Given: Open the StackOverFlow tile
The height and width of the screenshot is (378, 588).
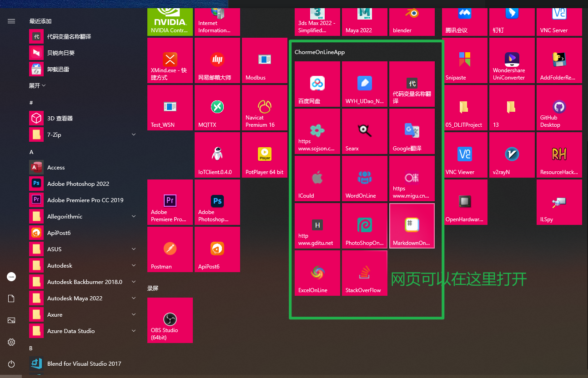Looking at the screenshot, I should point(365,273).
